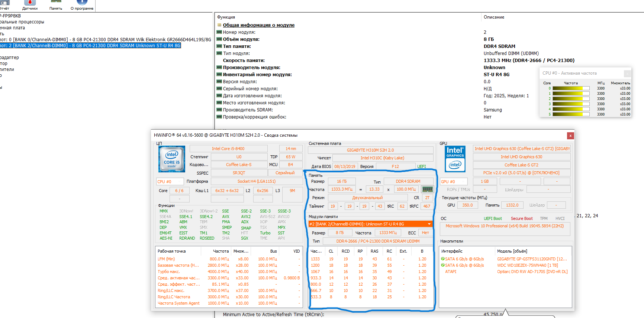Click chip icon beside Версия модуля
The width and height of the screenshot is (644, 318).
(x=219, y=82)
